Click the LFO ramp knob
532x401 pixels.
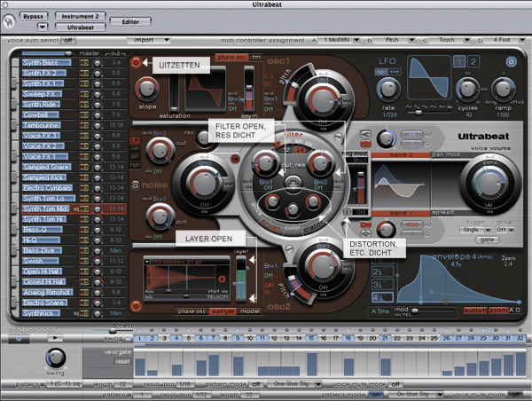coord(503,89)
